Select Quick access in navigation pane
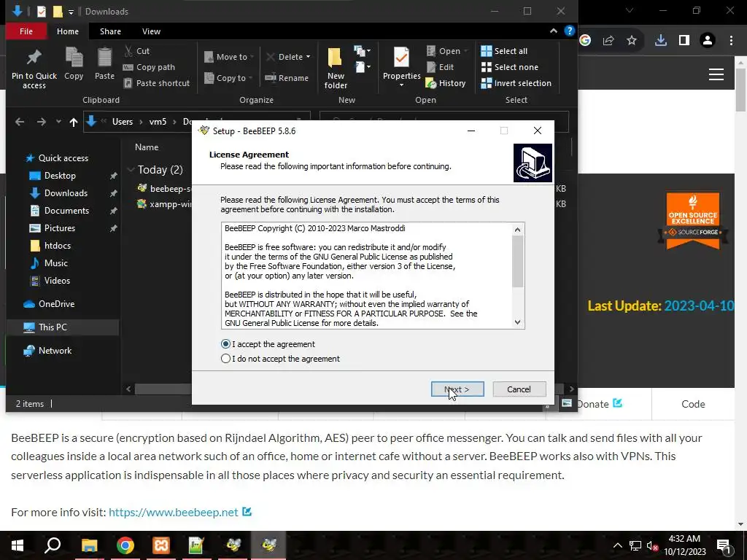This screenshot has width=747, height=560. (x=63, y=158)
